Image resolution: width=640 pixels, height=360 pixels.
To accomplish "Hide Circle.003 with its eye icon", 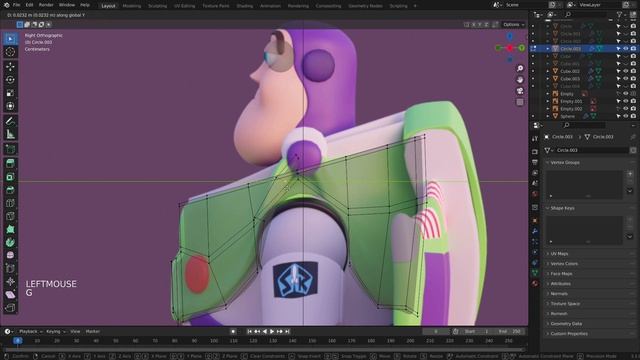I will (x=626, y=49).
